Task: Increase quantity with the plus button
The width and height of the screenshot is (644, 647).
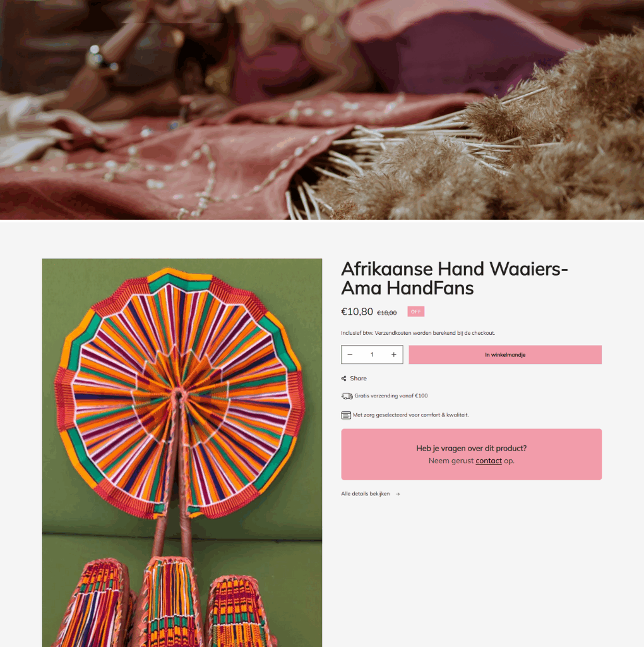Action: click(394, 354)
